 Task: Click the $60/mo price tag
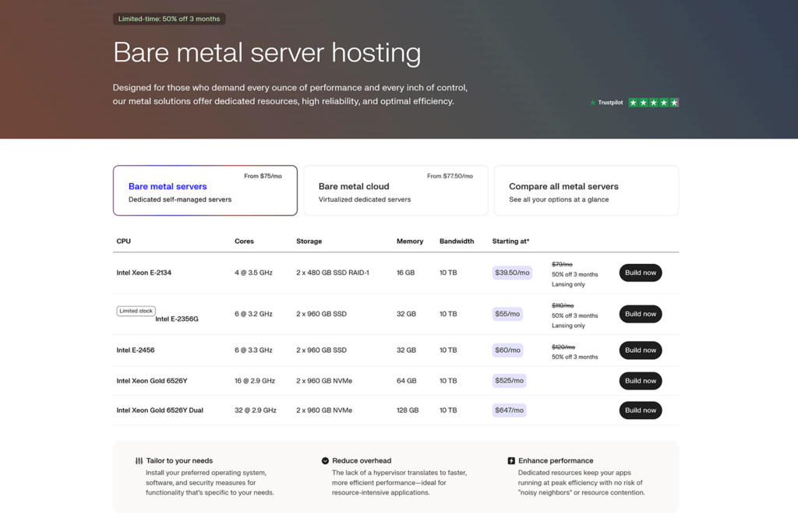[x=507, y=350]
